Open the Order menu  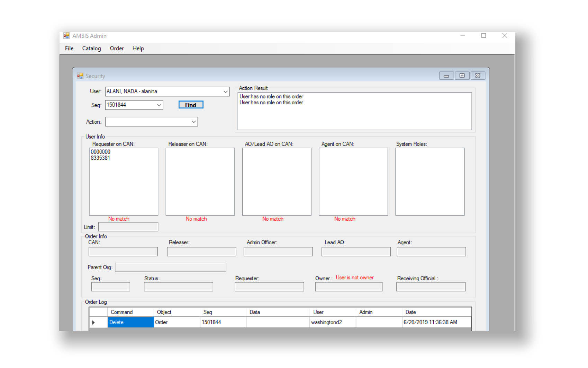(117, 49)
